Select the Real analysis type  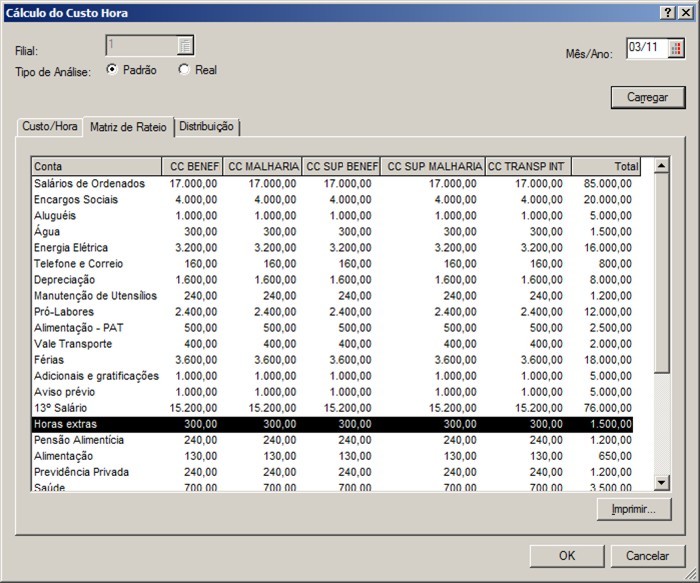(183, 70)
